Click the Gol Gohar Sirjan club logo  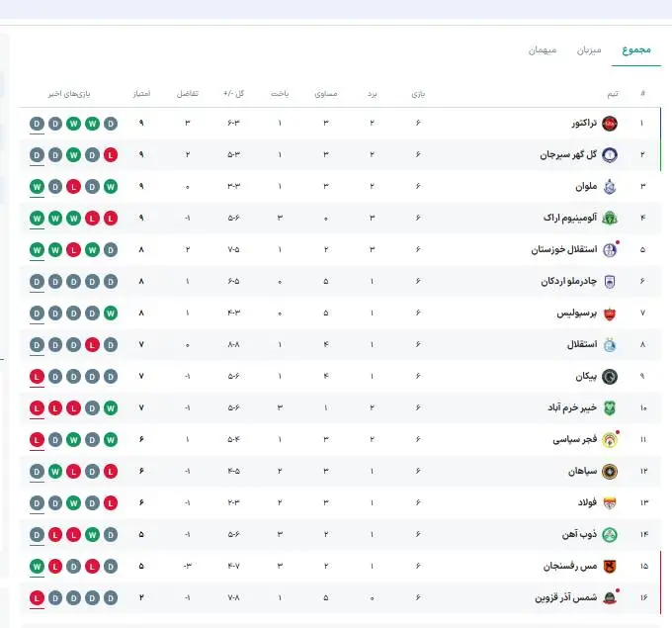point(610,155)
